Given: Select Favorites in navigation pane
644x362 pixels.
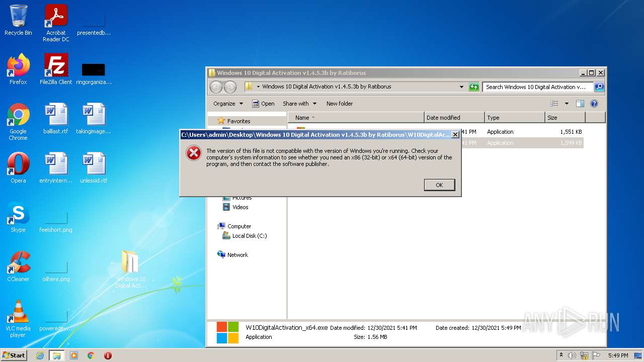Looking at the screenshot, I should coord(238,121).
